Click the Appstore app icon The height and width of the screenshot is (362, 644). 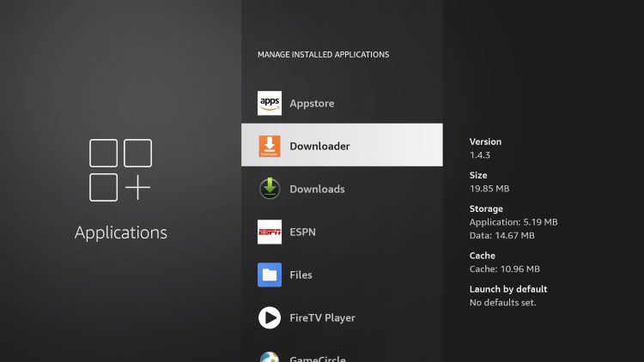click(270, 103)
